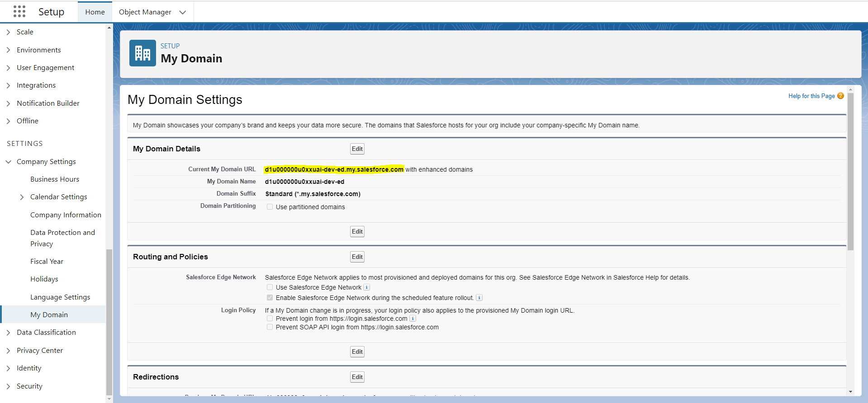The image size is (868, 403).
Task: Toggle Use partitioned domains checkbox
Action: point(270,207)
